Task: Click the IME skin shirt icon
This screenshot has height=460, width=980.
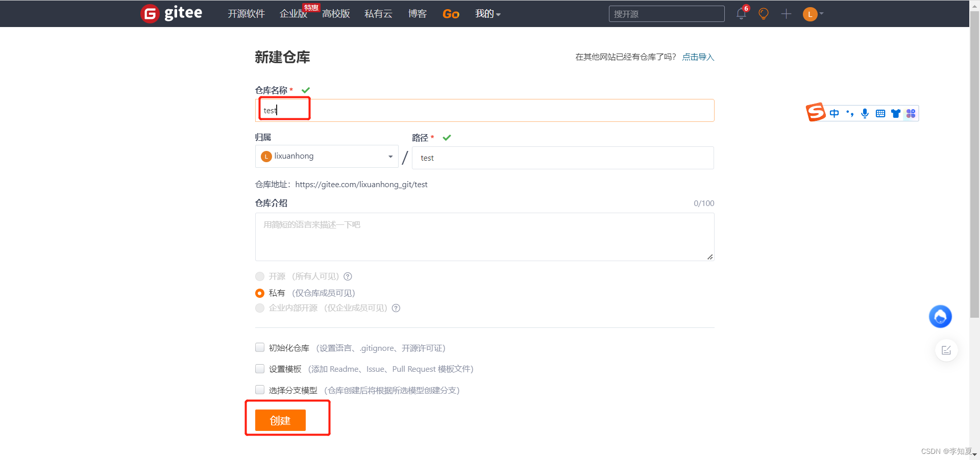Action: pyautogui.click(x=895, y=113)
